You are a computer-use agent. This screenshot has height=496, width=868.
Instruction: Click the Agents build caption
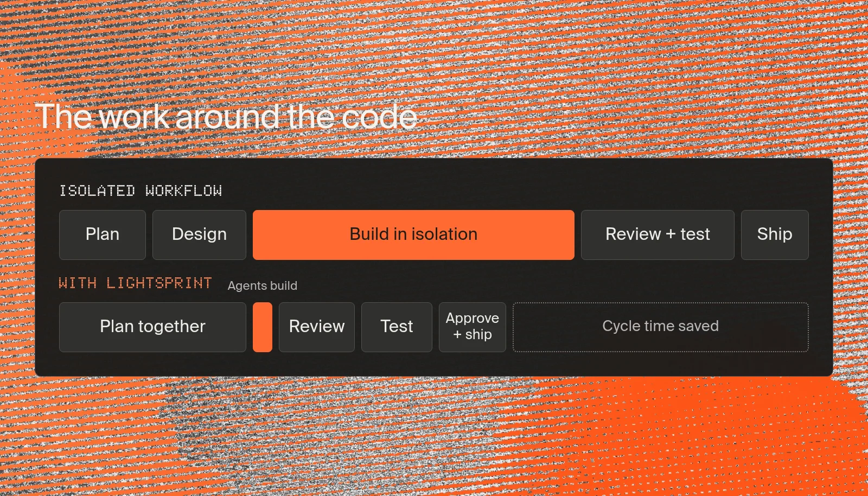point(263,285)
